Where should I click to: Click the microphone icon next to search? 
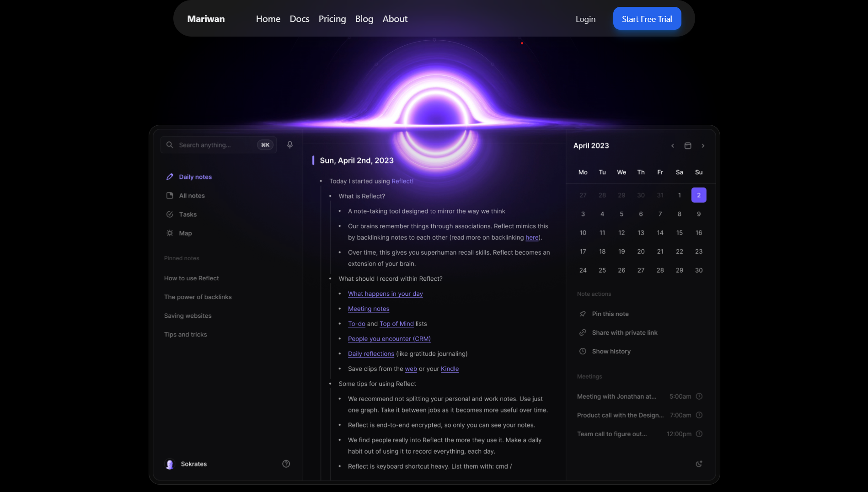click(x=289, y=145)
